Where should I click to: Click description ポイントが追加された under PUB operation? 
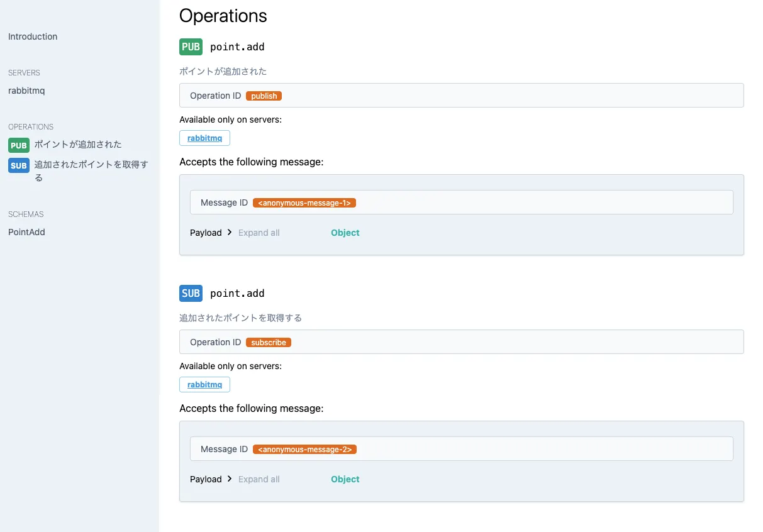[223, 72]
